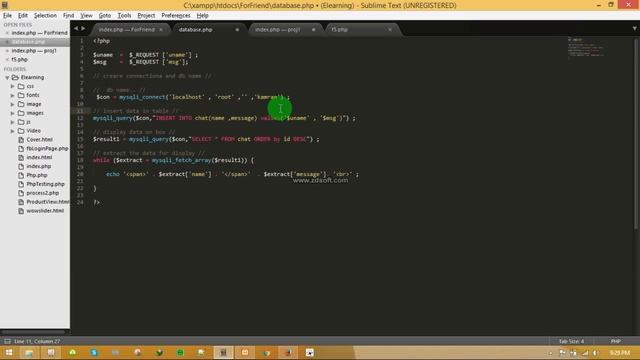Toggle sidebar using status bar panel icon

coord(7,341)
